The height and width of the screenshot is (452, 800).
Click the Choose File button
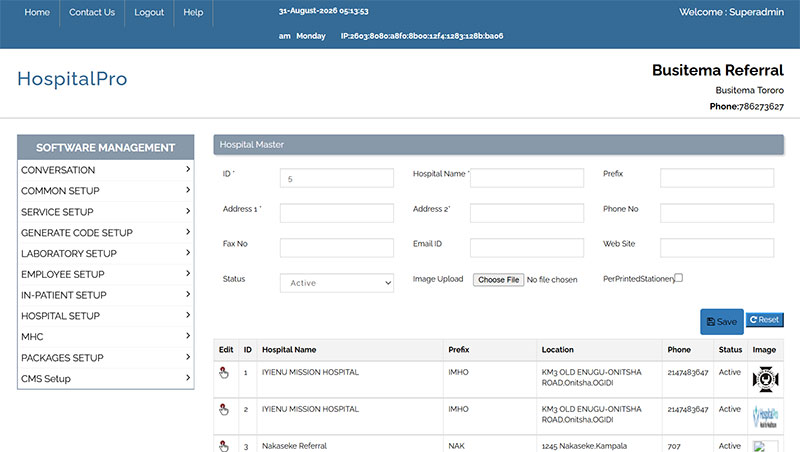tap(498, 280)
